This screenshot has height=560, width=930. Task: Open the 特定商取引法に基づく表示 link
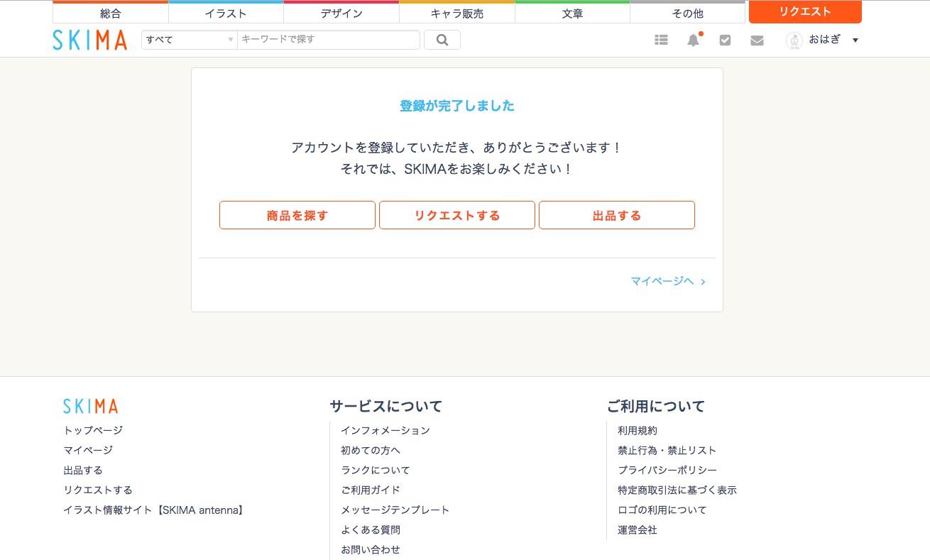pos(677,490)
